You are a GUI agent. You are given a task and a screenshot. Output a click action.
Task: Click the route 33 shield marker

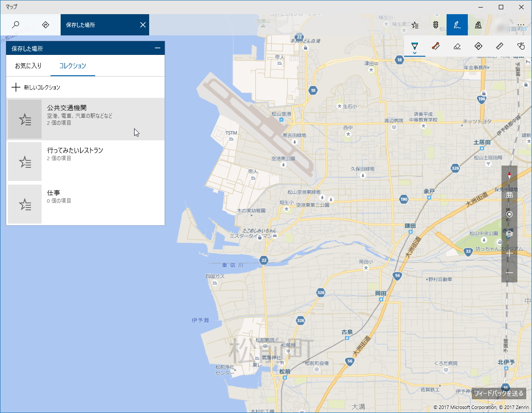(468, 251)
